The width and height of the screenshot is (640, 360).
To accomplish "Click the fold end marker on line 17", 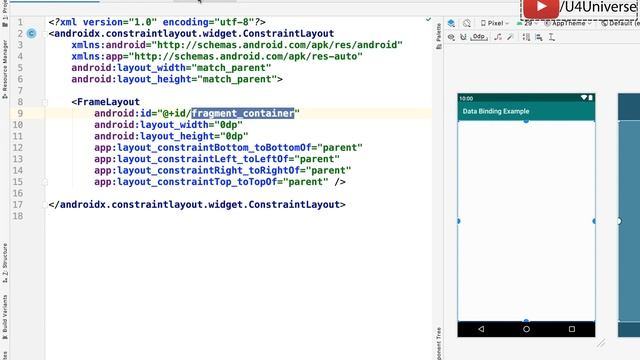I will (x=45, y=205).
